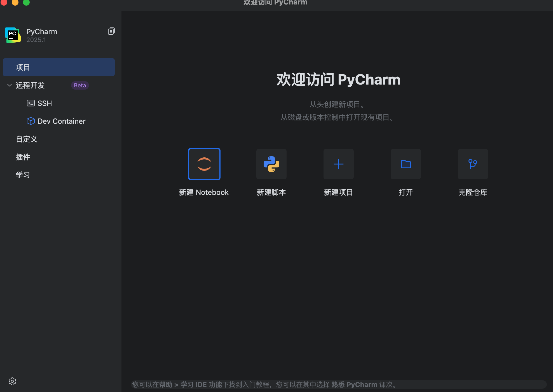
Task: Select the 项目 sidebar tab
Action: 23,67
